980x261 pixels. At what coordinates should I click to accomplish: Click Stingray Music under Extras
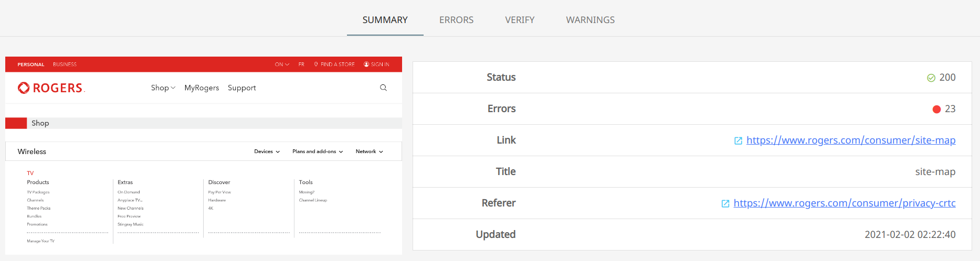131,224
